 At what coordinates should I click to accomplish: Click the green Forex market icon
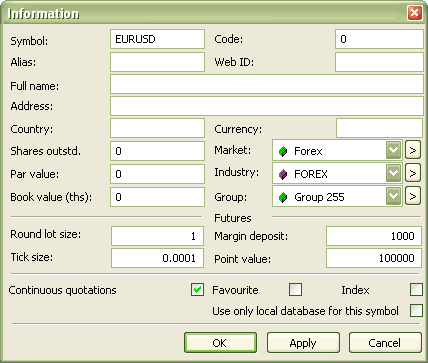pyautogui.click(x=283, y=152)
